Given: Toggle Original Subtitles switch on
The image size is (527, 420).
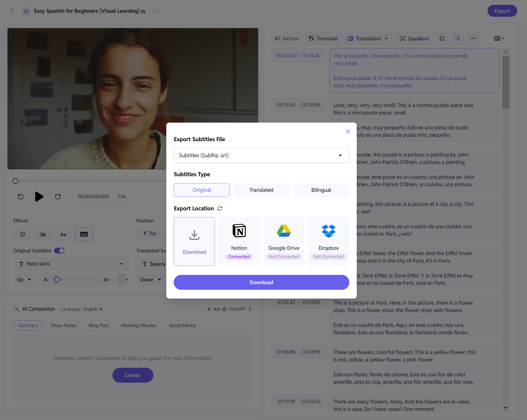Looking at the screenshot, I should [60, 251].
